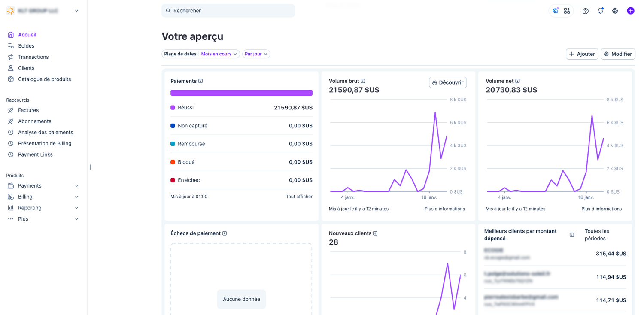This screenshot has width=644, height=315.
Task: Click the Modifier button
Action: (x=618, y=54)
